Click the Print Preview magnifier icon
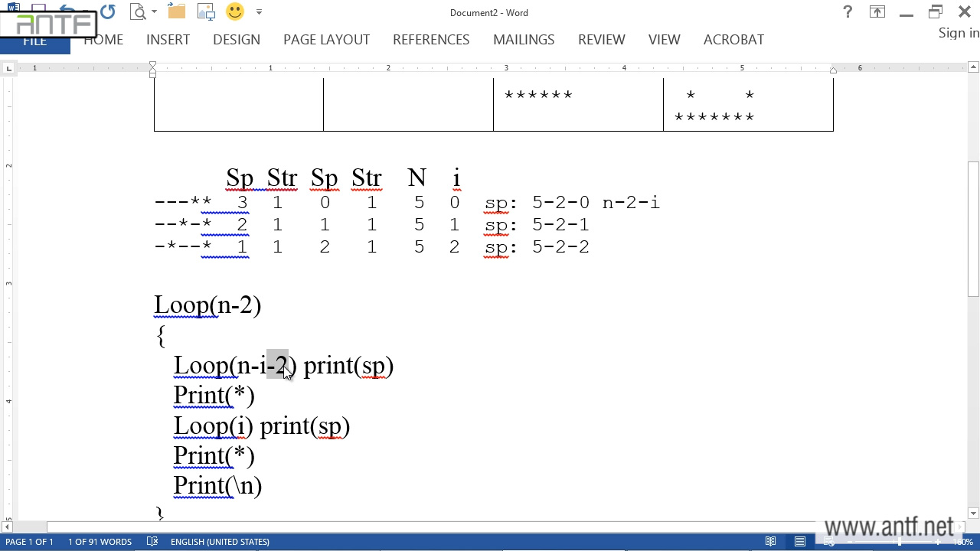This screenshot has width=980, height=551. (138, 11)
